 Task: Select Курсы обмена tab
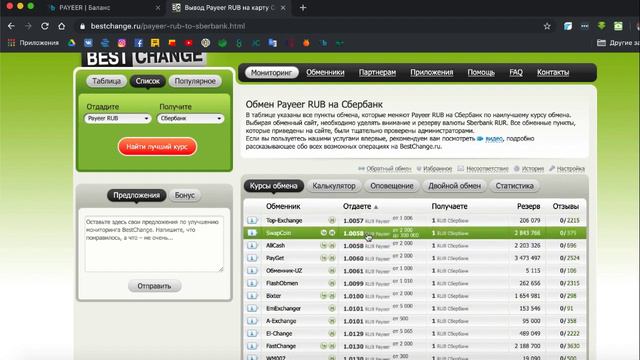point(273,186)
